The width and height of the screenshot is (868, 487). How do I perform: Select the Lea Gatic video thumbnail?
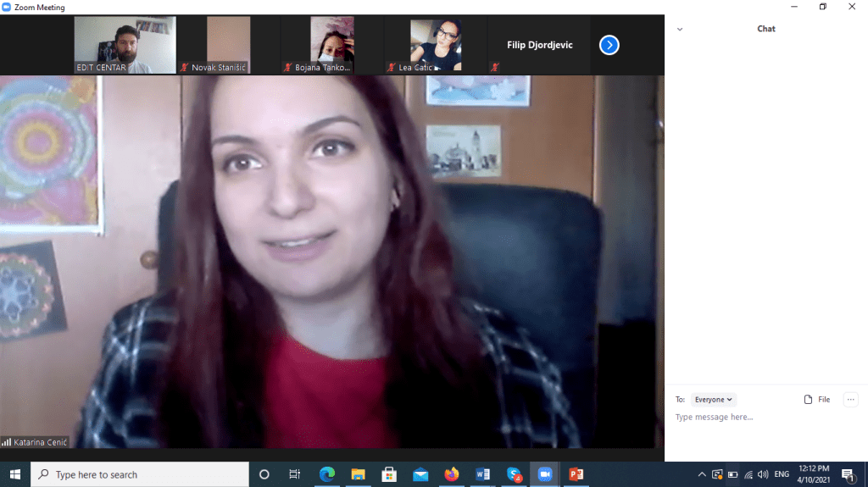click(x=435, y=45)
